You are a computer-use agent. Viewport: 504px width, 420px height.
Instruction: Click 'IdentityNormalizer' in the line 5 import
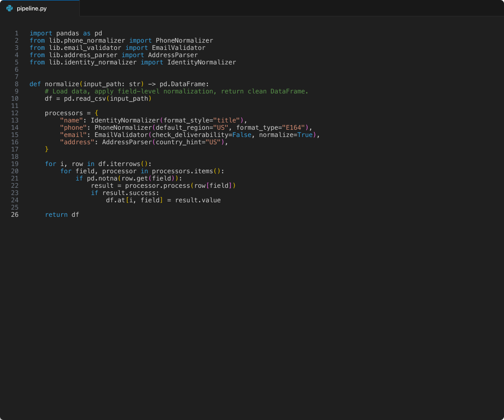click(x=201, y=62)
